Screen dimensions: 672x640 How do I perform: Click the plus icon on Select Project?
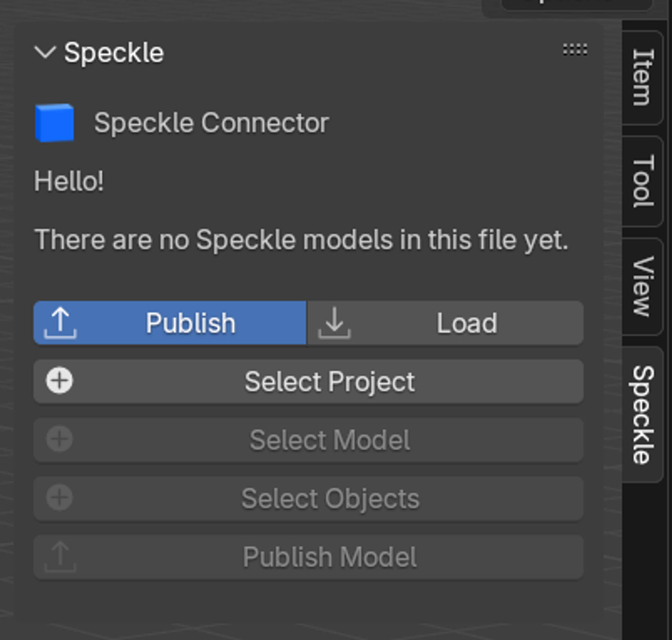coord(59,380)
